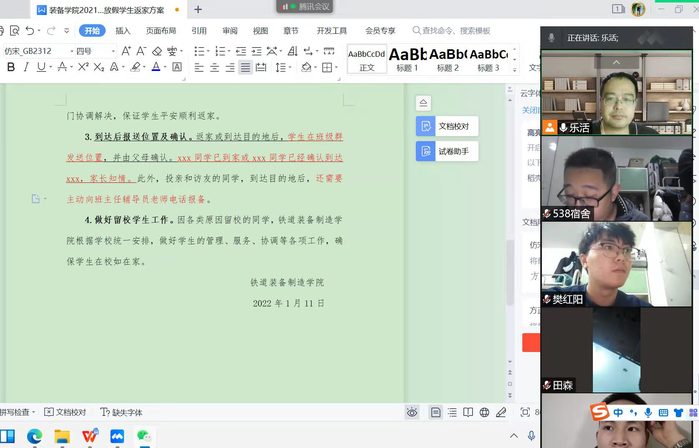Click the decrease font size icon

141,51
